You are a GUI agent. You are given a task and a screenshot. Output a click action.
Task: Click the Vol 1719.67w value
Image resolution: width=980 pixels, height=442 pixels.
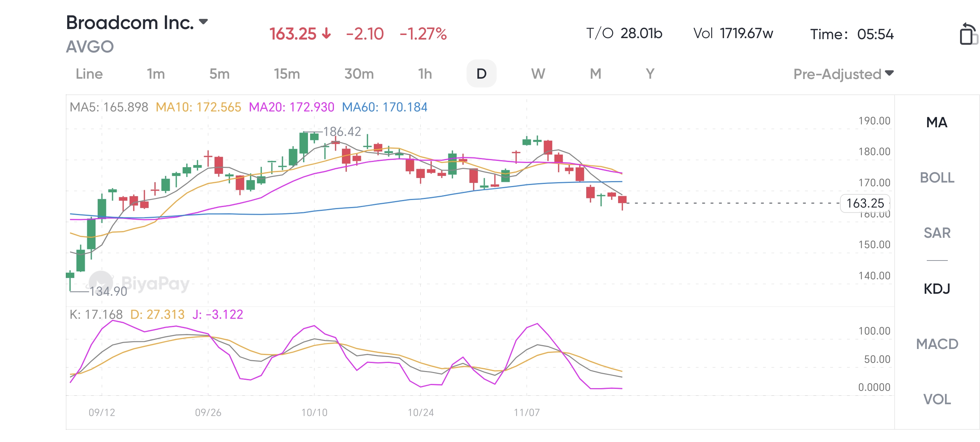click(733, 34)
